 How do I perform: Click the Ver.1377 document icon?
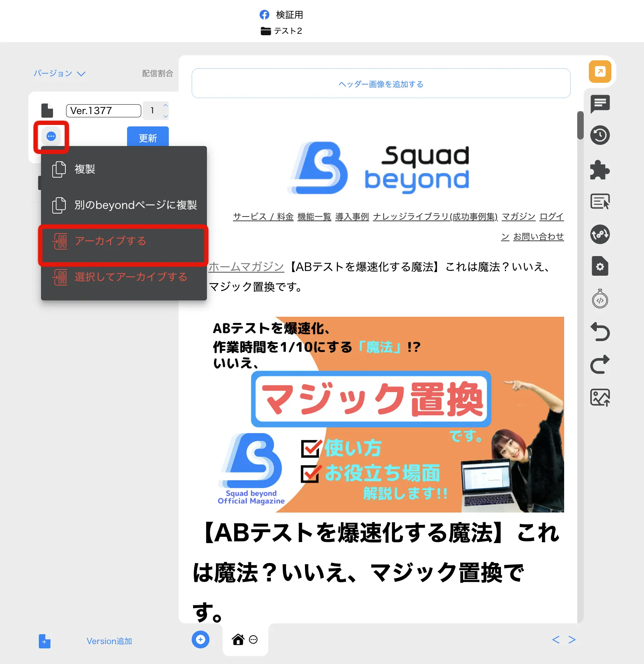tap(47, 110)
